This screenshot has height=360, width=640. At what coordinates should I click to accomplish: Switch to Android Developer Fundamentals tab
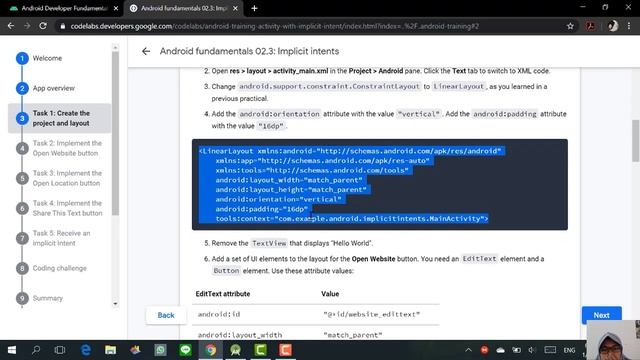click(x=63, y=8)
